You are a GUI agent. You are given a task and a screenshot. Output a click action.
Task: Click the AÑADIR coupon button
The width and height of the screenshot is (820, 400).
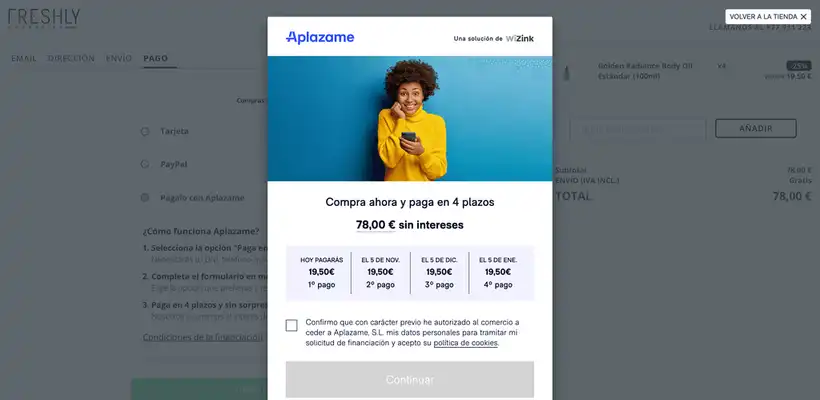click(756, 129)
